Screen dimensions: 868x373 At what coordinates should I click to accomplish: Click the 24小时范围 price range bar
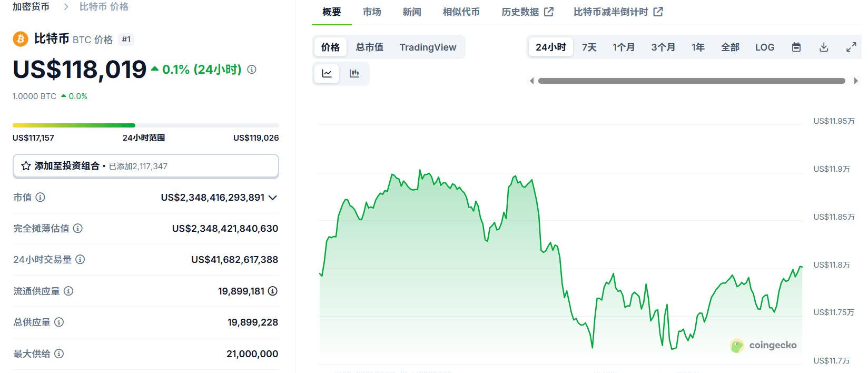[146, 125]
